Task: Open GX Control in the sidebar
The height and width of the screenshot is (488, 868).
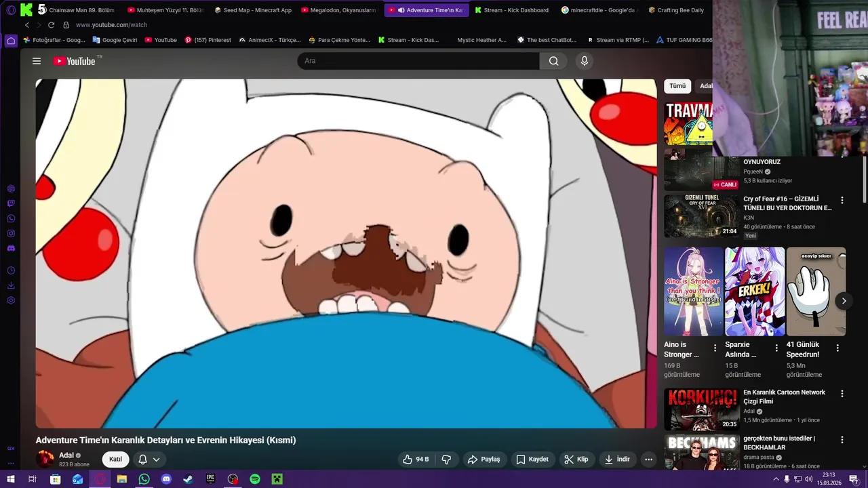Action: tap(11, 448)
